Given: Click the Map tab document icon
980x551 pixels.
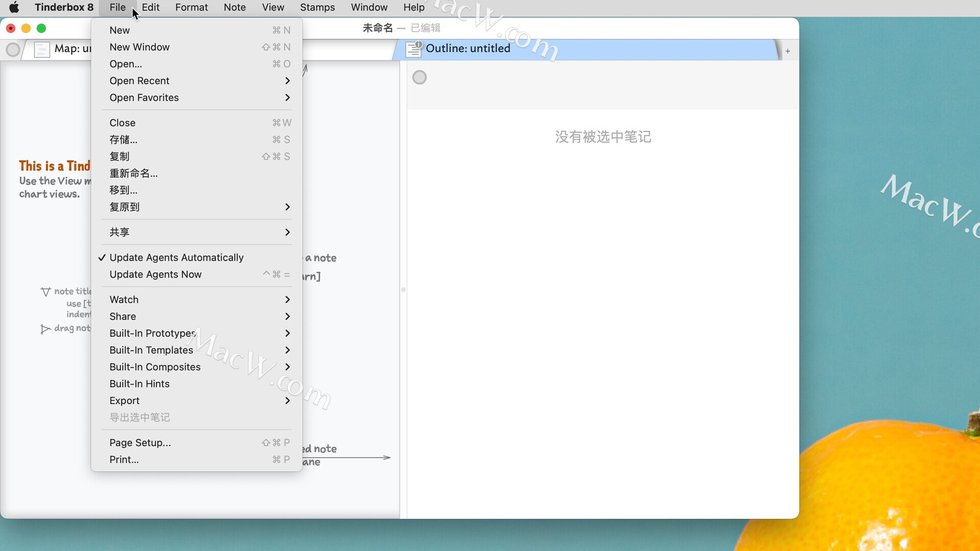Looking at the screenshot, I should point(42,49).
